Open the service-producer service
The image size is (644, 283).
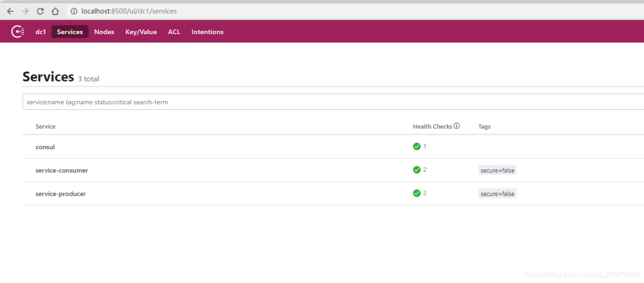61,194
